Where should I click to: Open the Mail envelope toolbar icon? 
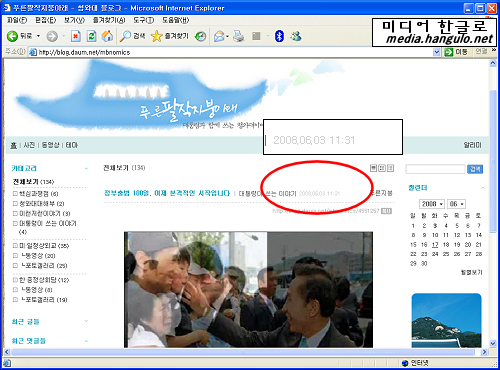pyautogui.click(x=219, y=36)
